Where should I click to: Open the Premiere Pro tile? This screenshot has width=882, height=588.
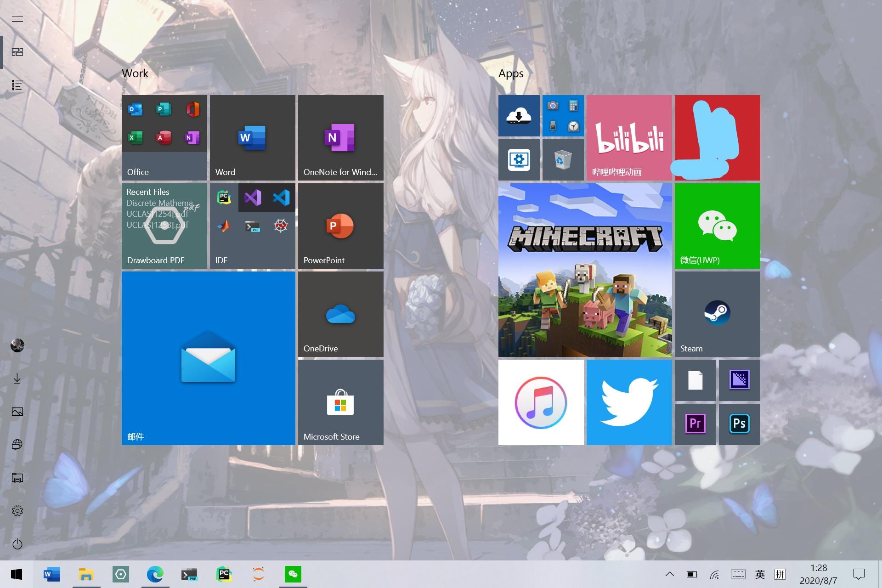695,424
